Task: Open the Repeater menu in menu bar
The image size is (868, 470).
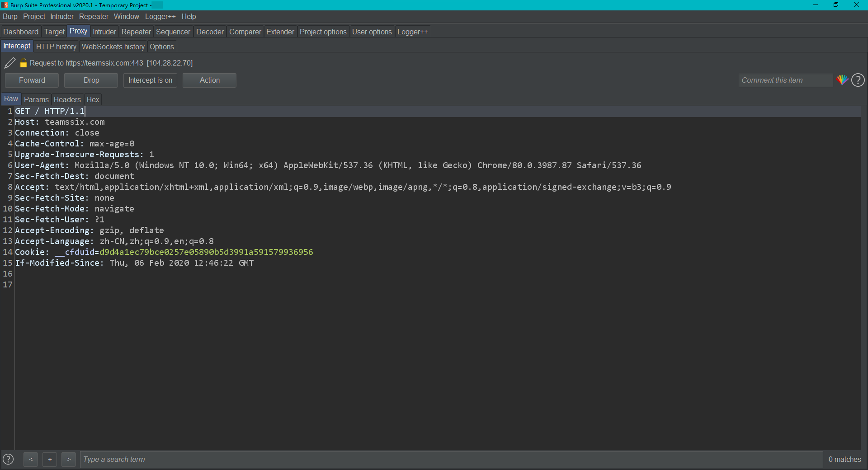Action: [94, 17]
